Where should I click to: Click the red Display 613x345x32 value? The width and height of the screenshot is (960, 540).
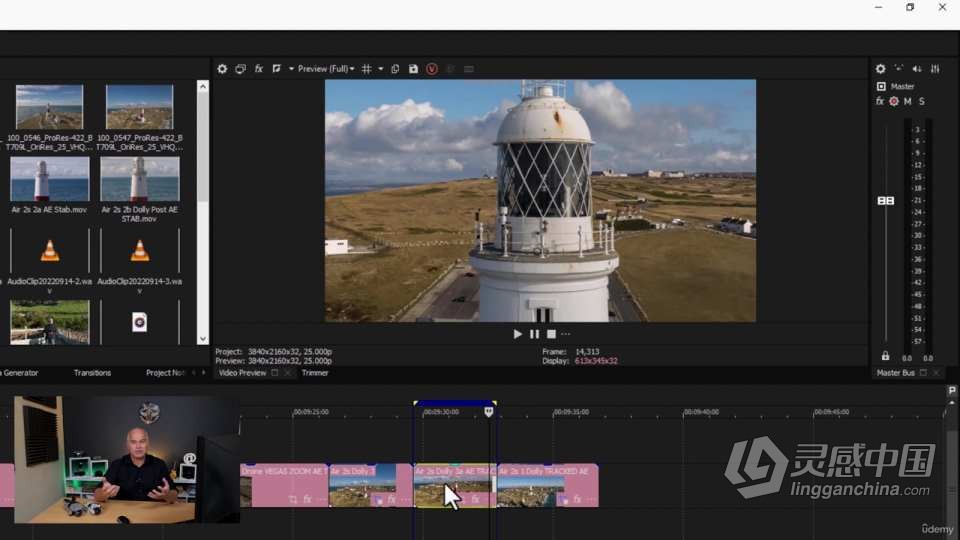click(596, 361)
